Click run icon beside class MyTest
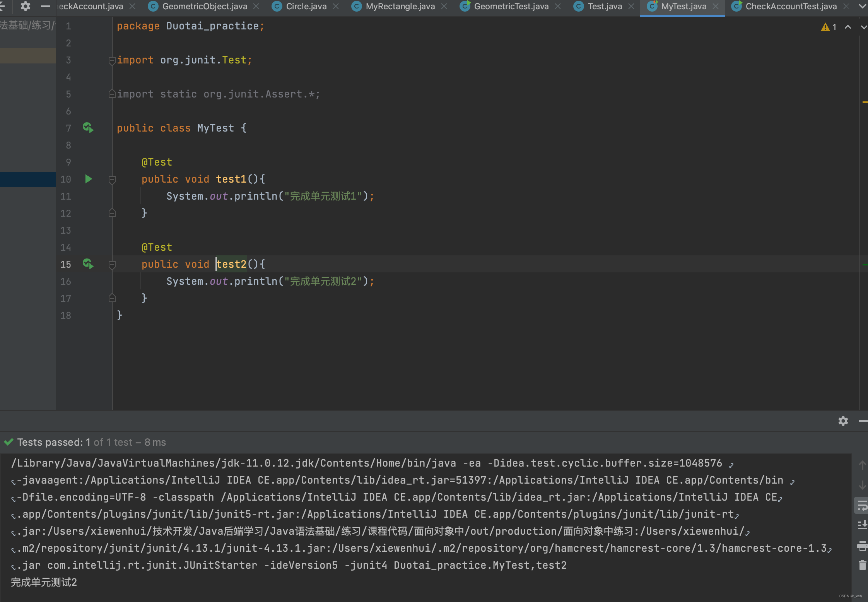 [88, 128]
